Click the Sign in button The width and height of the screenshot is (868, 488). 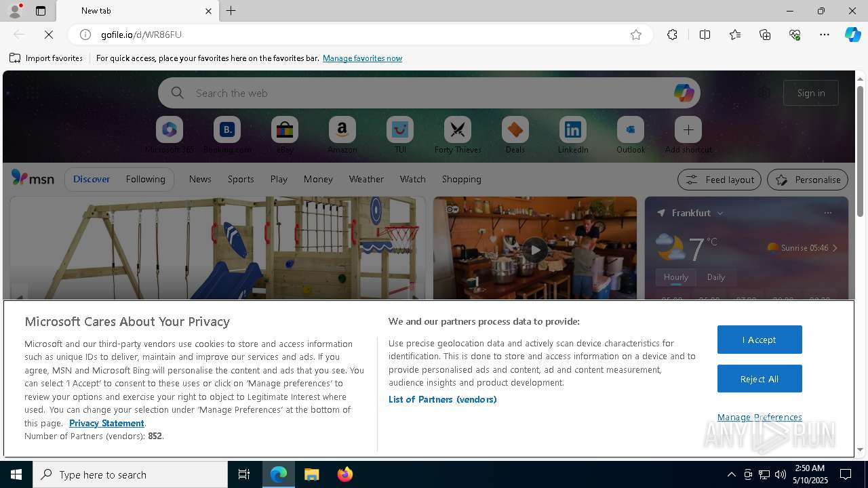click(x=811, y=93)
